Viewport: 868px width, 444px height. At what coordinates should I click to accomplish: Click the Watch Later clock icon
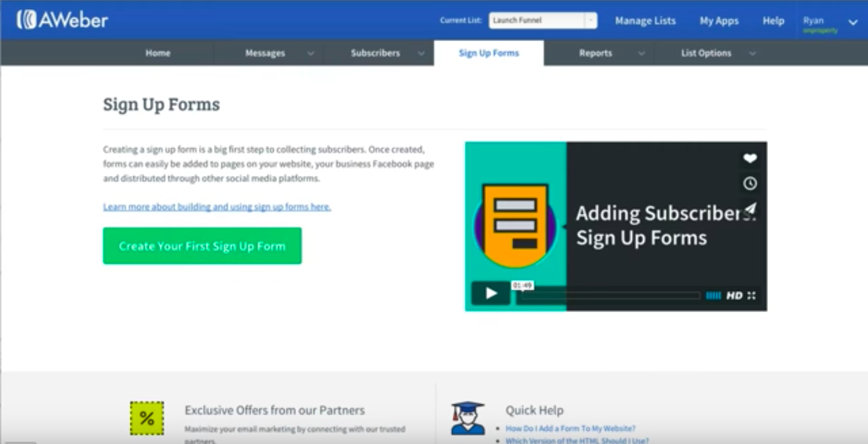tap(750, 184)
